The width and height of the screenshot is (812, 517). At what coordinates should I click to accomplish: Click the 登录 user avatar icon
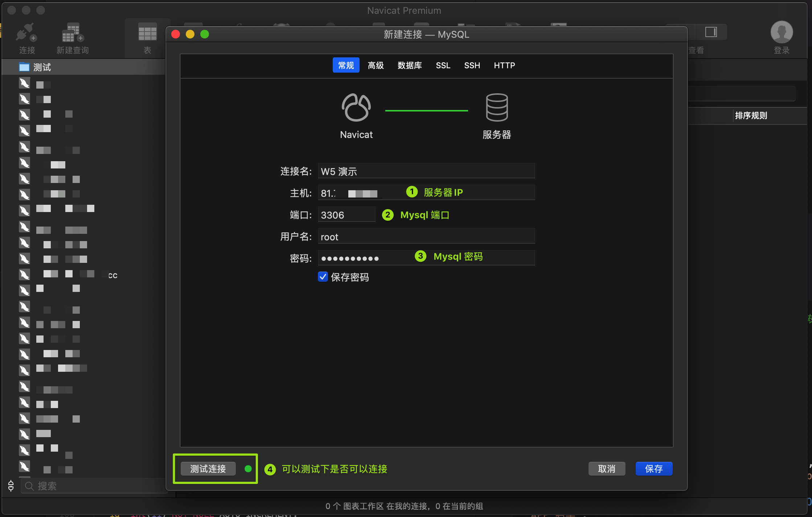click(782, 32)
